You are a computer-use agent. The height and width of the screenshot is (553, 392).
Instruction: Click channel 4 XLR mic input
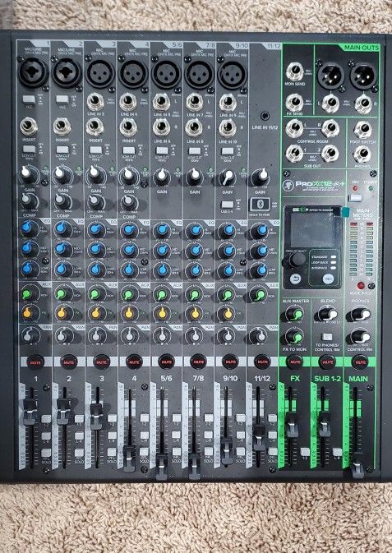pos(132,74)
